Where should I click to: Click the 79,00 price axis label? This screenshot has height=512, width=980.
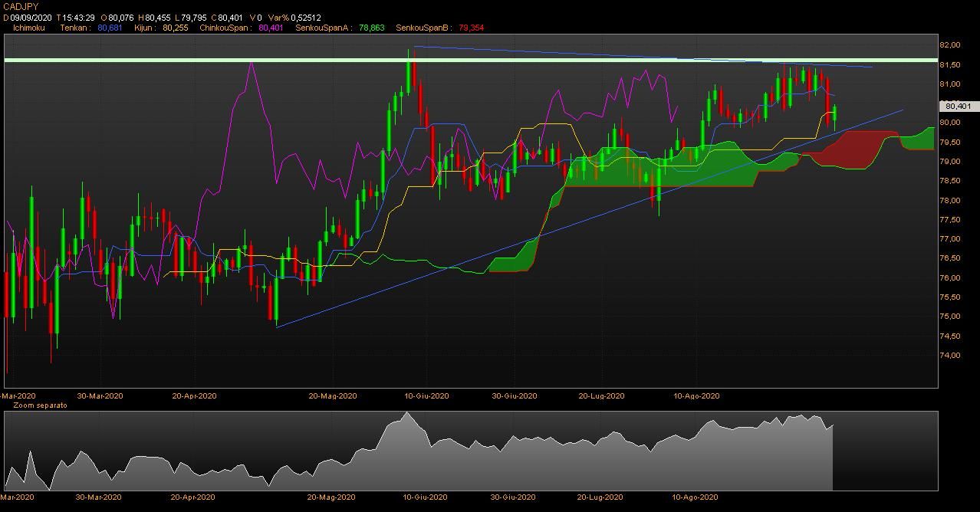click(x=949, y=162)
